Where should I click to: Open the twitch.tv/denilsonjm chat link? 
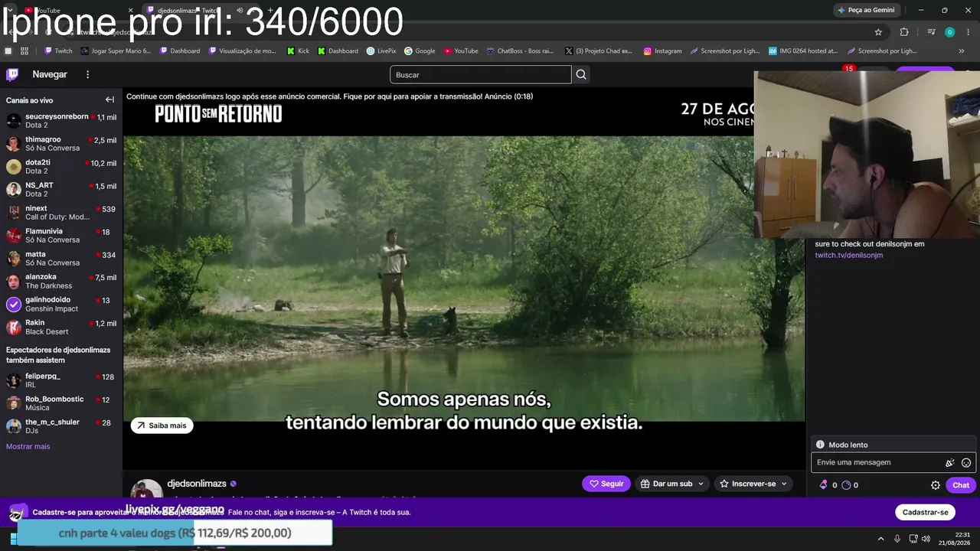(x=848, y=255)
